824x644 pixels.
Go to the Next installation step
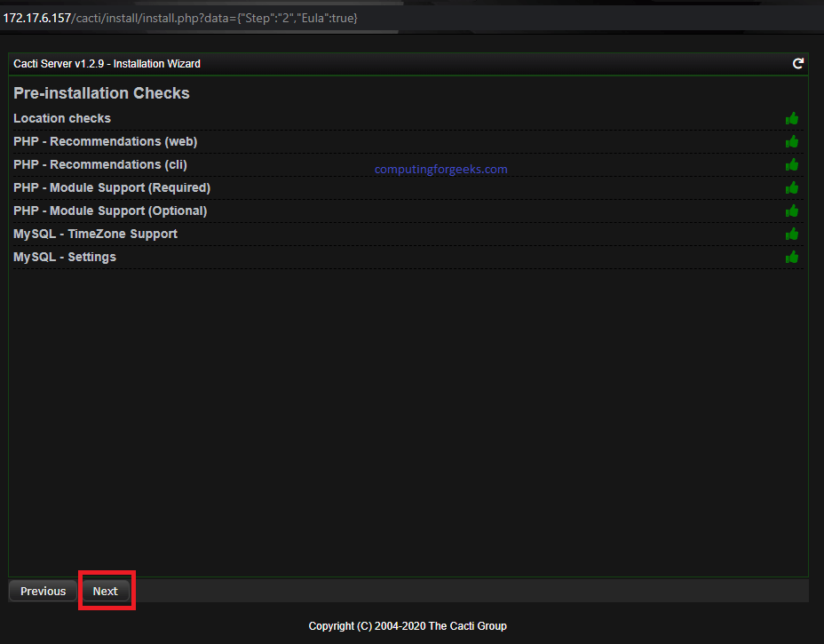pos(106,591)
